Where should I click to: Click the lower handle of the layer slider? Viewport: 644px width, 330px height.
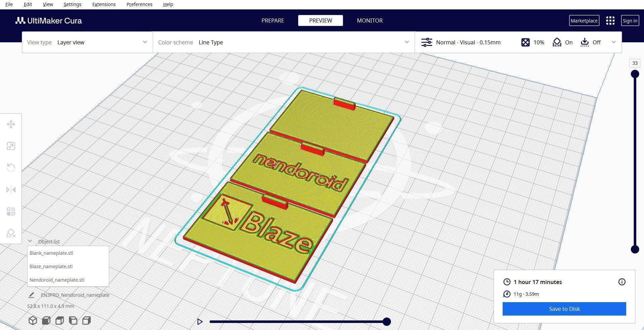(x=635, y=249)
